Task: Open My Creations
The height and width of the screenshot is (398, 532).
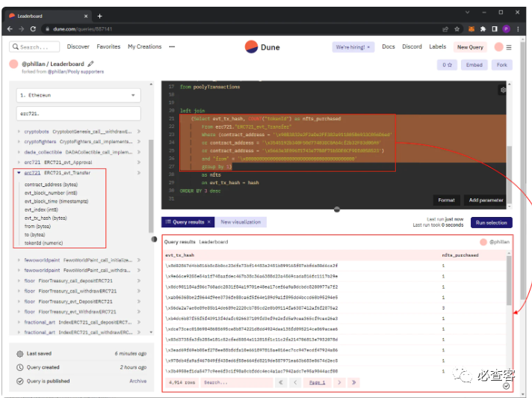Action: 144,46
